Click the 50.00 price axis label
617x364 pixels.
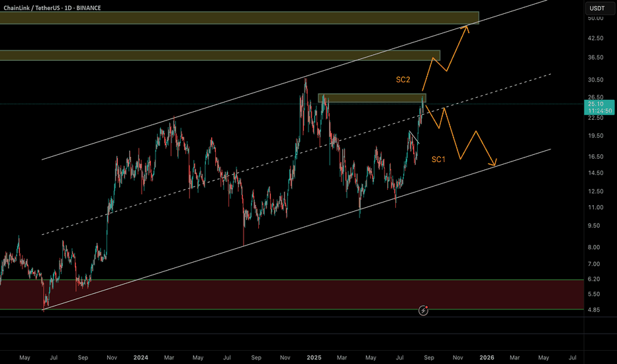pyautogui.click(x=595, y=18)
